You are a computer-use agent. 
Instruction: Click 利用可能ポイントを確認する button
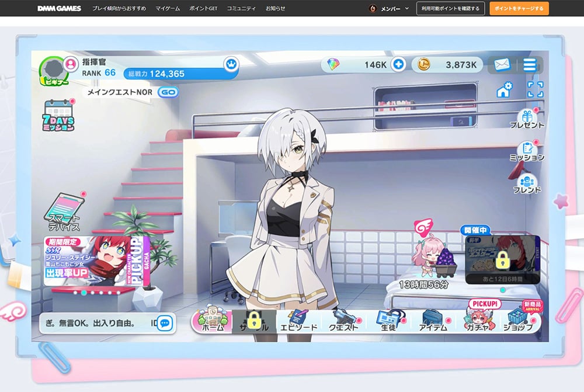tap(450, 8)
